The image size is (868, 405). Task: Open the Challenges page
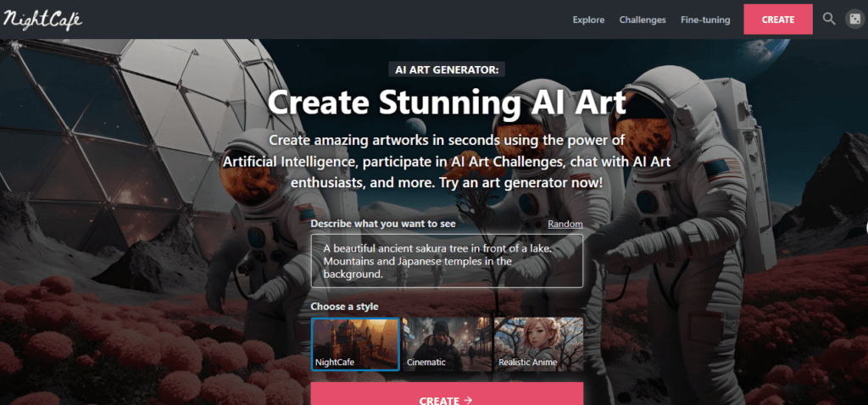643,20
